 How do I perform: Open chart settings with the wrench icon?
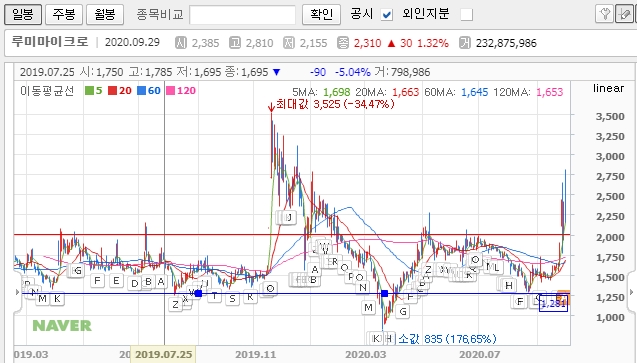tap(604, 14)
